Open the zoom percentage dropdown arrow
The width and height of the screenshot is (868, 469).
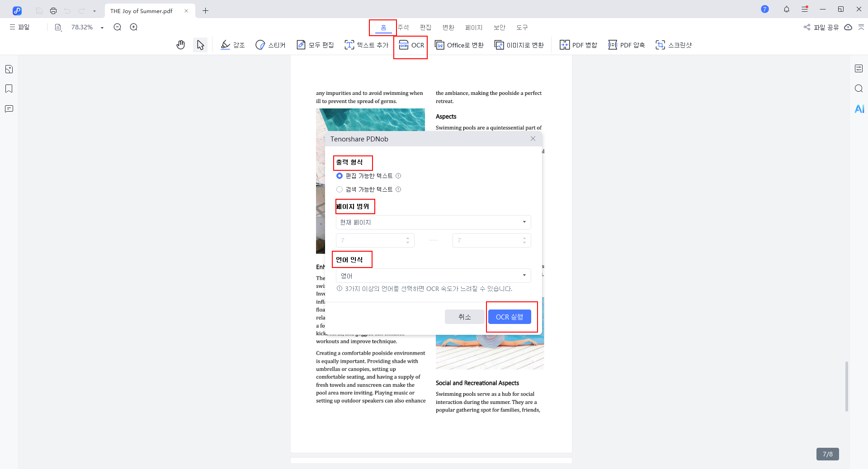102,28
